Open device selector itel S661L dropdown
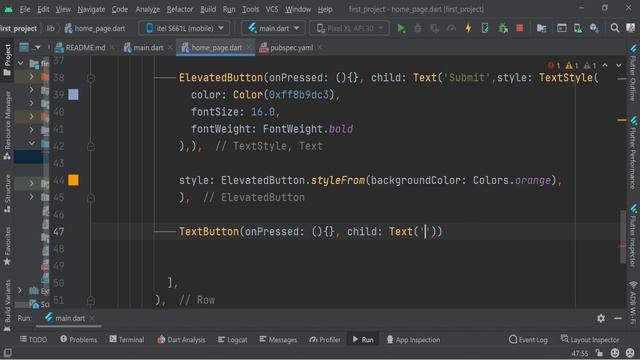 click(184, 28)
